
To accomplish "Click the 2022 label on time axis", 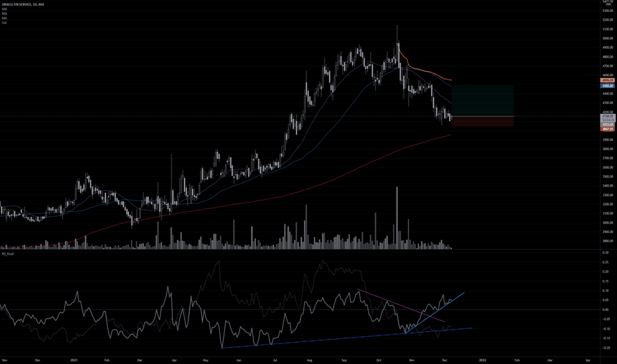I will (x=483, y=360).
